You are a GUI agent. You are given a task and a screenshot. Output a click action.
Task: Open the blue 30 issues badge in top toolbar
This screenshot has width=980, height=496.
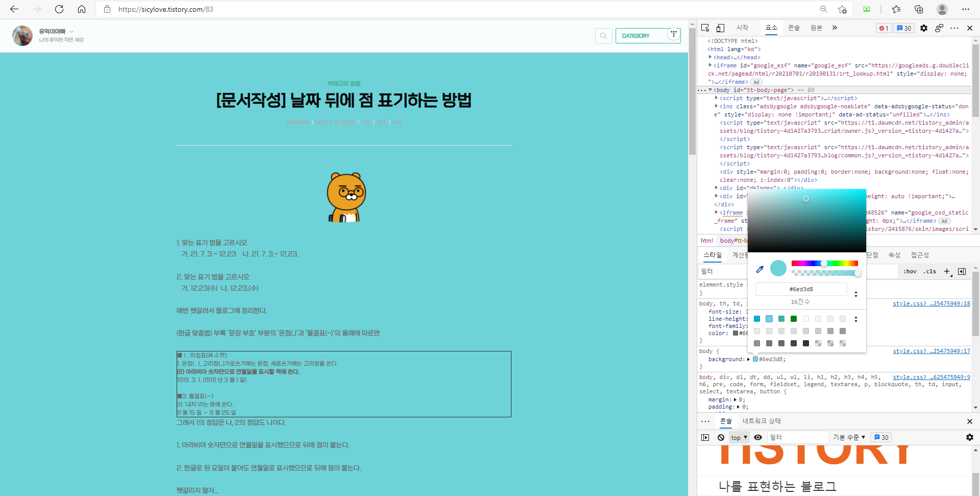coord(904,28)
